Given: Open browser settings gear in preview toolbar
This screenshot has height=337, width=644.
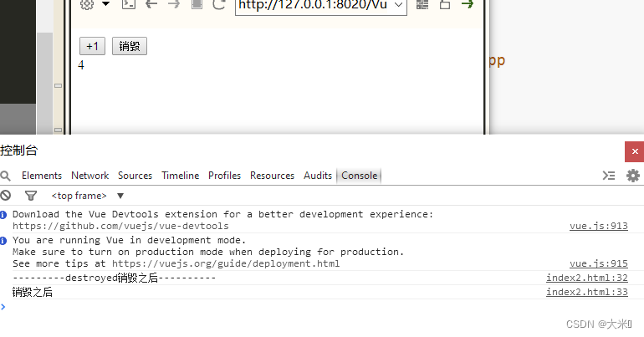Looking at the screenshot, I should pos(87,4).
